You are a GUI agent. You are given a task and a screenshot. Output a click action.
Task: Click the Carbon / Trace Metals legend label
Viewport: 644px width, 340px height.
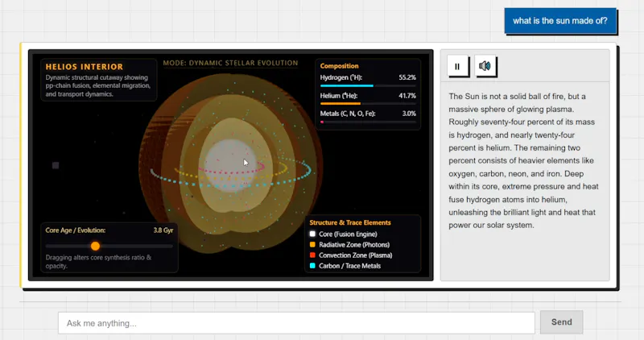point(349,266)
